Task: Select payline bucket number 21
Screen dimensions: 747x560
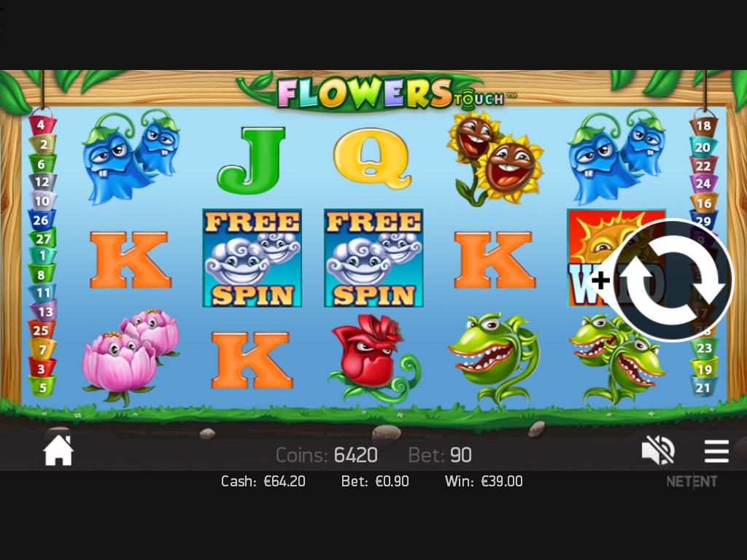Action: tap(703, 387)
